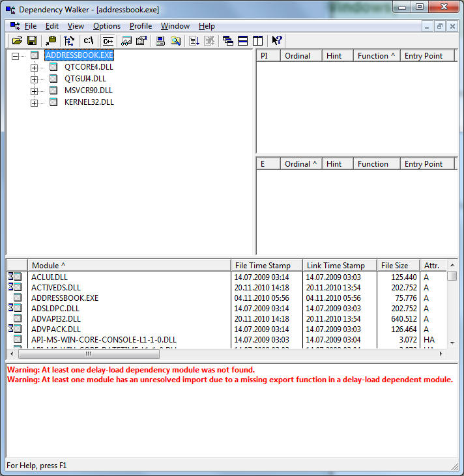464x476 pixels.
Task: Click the Open file toolbar icon
Action: (16, 40)
